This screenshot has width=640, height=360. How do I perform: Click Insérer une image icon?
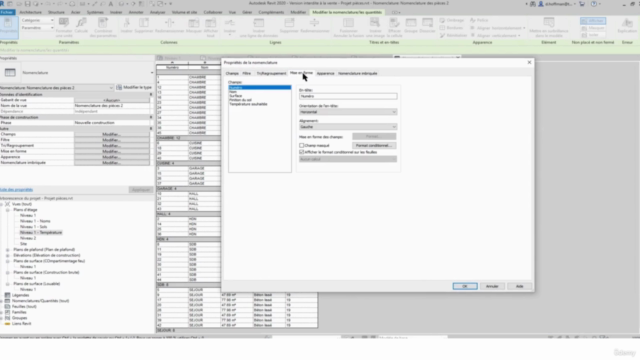click(375, 27)
